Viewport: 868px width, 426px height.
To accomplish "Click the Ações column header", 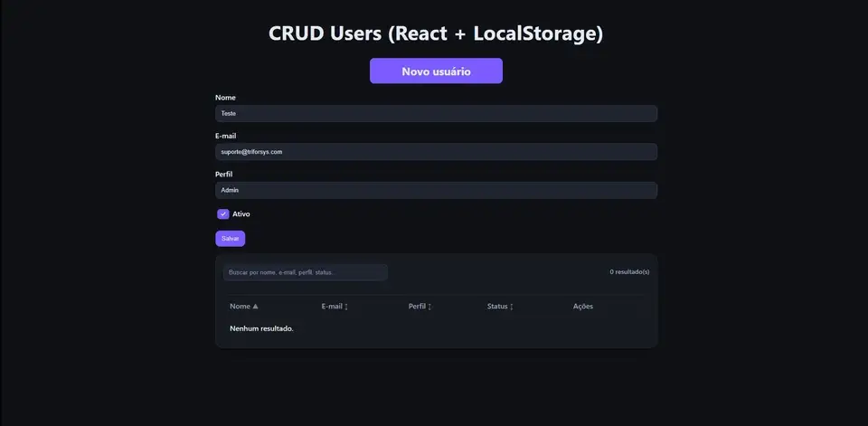I will tap(583, 307).
